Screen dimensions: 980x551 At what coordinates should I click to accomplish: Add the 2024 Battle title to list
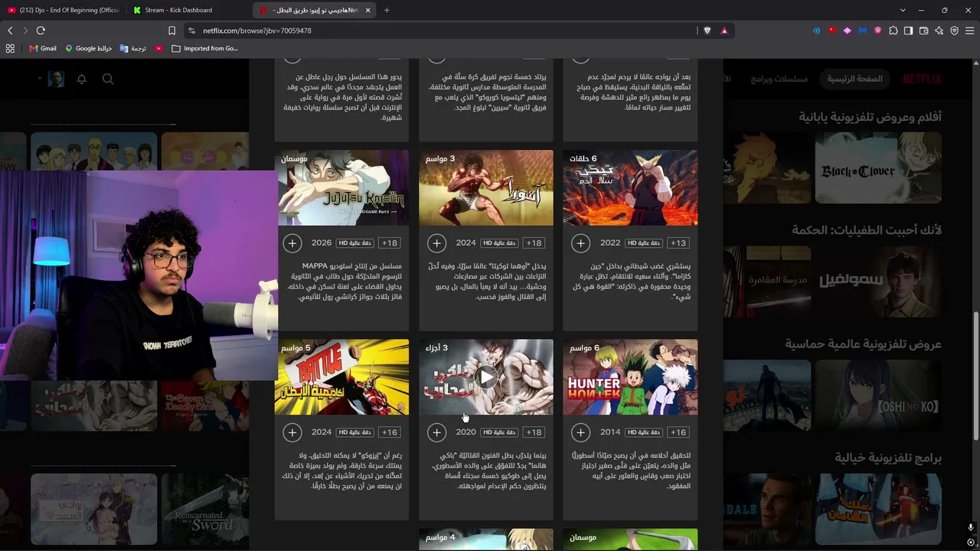point(292,432)
